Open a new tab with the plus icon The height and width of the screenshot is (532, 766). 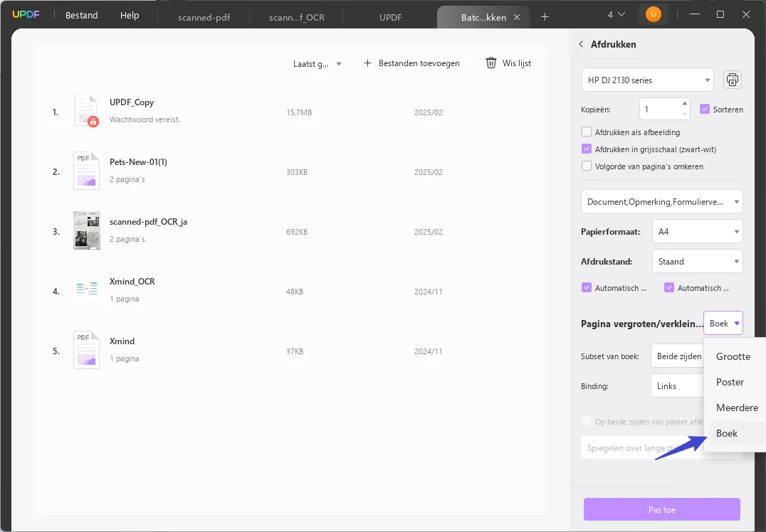pyautogui.click(x=545, y=16)
